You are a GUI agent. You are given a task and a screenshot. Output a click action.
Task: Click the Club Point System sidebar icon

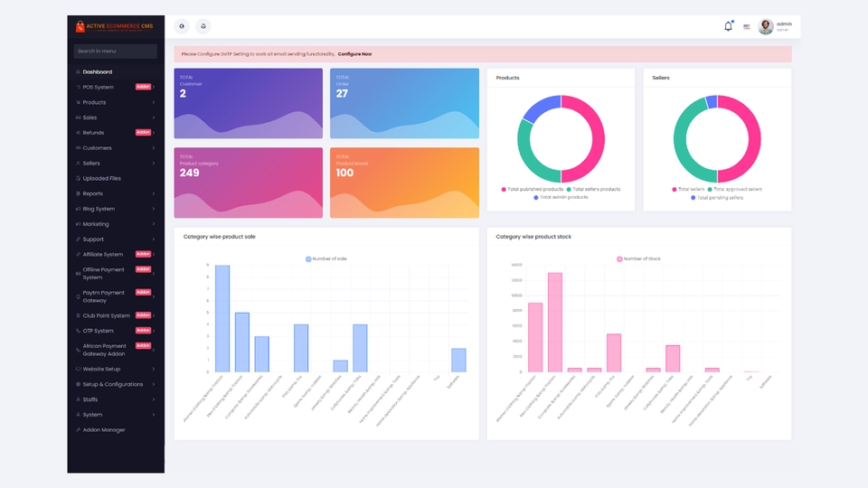(78, 315)
